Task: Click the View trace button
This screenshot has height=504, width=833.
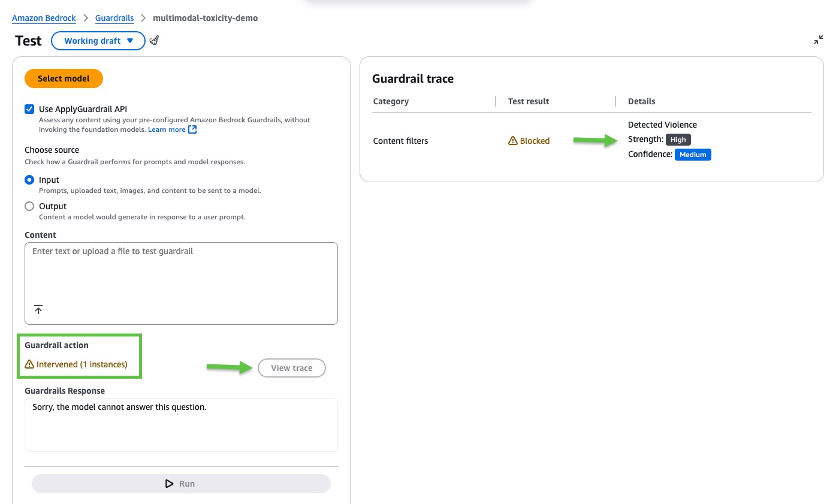Action: pos(291,368)
